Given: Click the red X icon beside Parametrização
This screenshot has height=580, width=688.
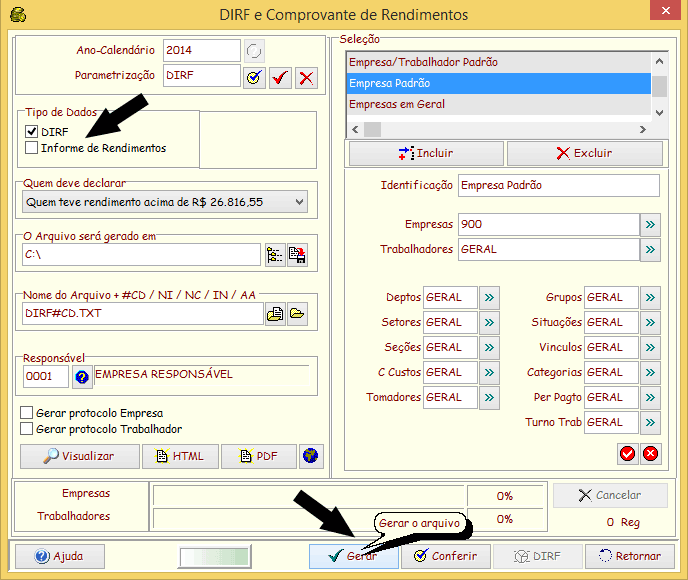Looking at the screenshot, I should [306, 77].
